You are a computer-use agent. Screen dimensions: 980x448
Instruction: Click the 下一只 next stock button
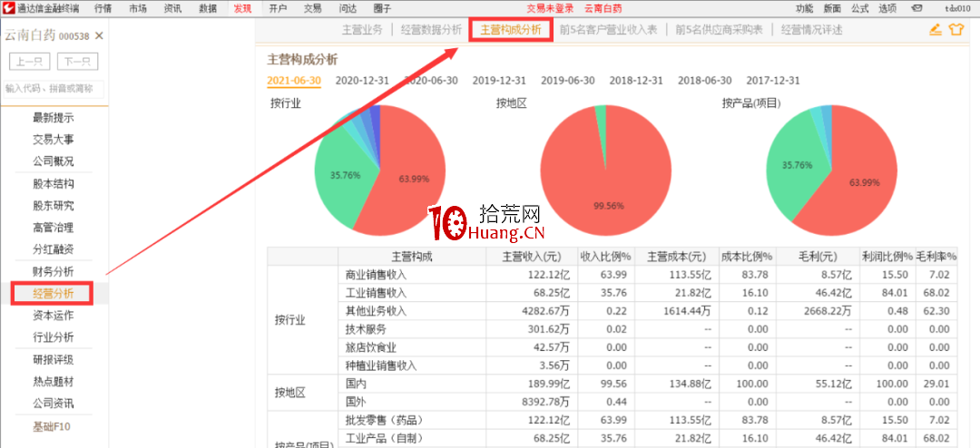pos(77,62)
